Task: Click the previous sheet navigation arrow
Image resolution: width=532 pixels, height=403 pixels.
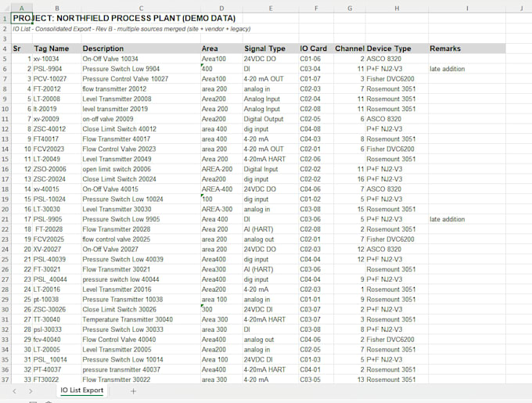Action: pos(14,391)
